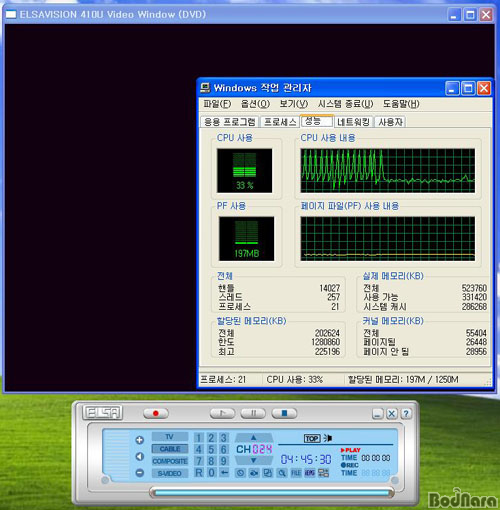Open the FILE icon in ELSA panel
500x510 pixels.
click(x=296, y=473)
